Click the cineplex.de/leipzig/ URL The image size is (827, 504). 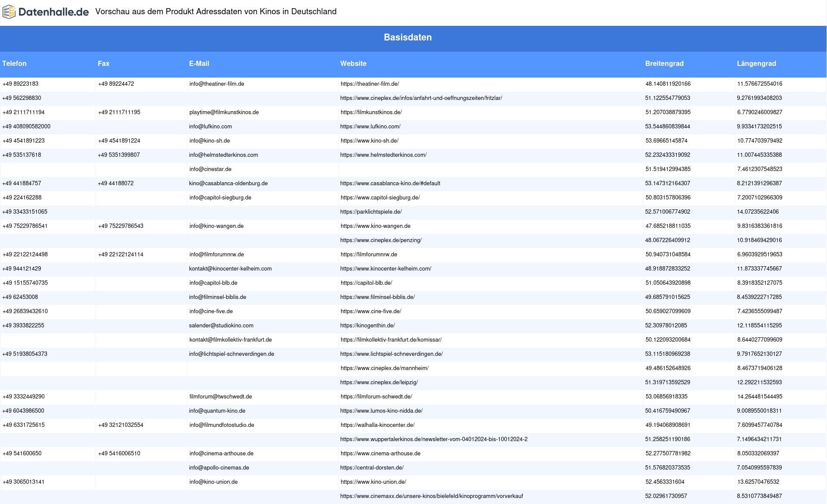379,383
